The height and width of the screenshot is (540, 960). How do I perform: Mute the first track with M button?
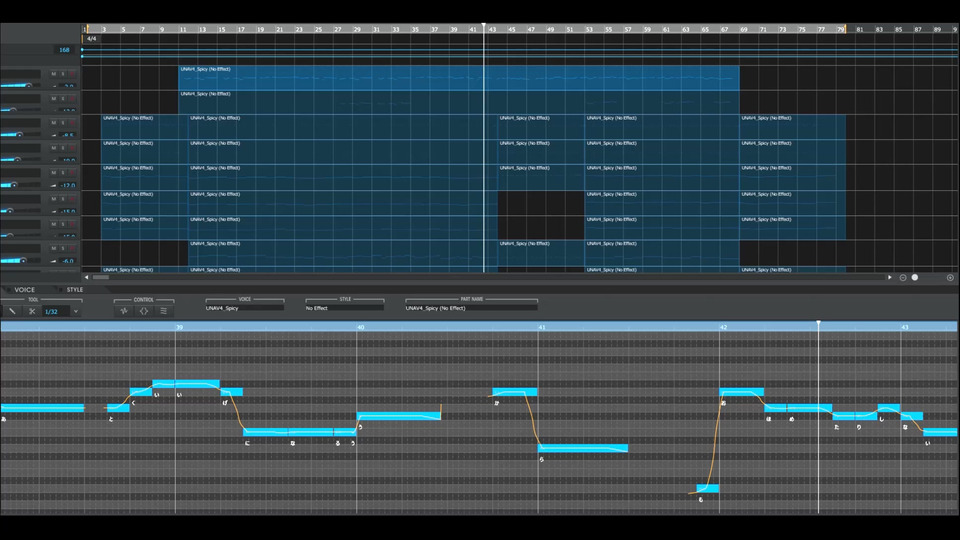tap(53, 74)
